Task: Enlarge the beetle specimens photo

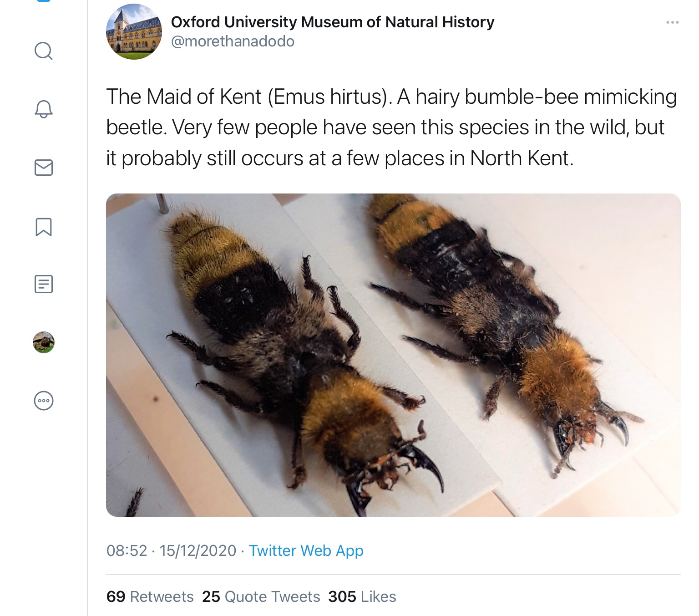Action: click(x=393, y=355)
